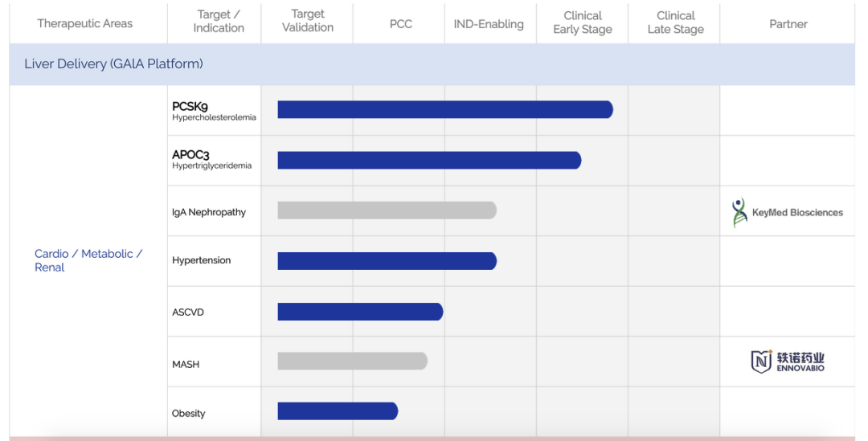Click the gray MASH progress bar
This screenshot has height=441, width=868.
352,361
